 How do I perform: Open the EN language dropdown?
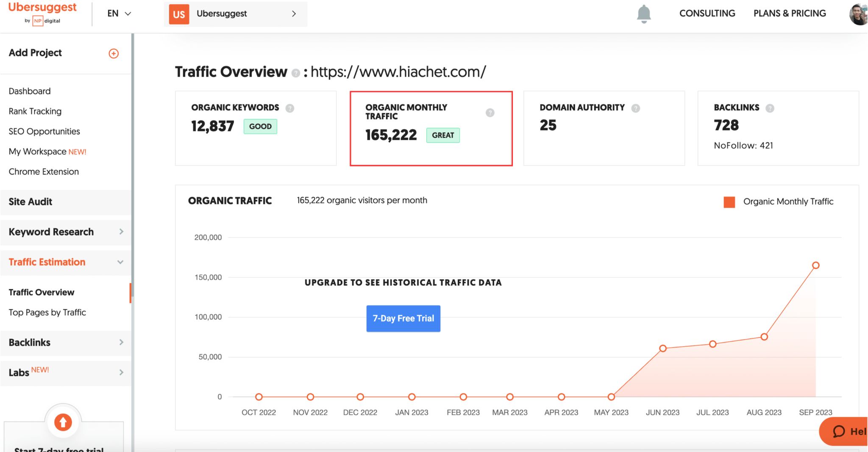pos(119,14)
